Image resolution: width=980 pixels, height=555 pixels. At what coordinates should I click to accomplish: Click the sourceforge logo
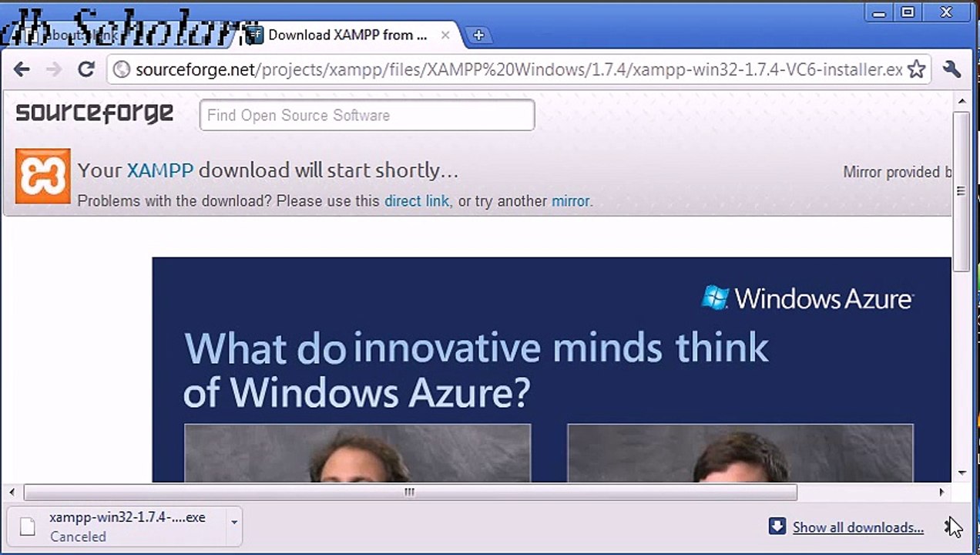pyautogui.click(x=94, y=113)
